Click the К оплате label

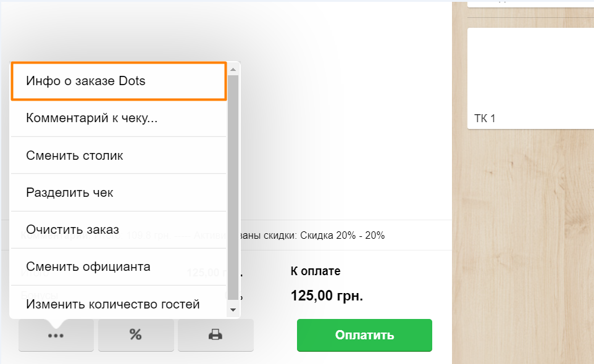point(316,271)
